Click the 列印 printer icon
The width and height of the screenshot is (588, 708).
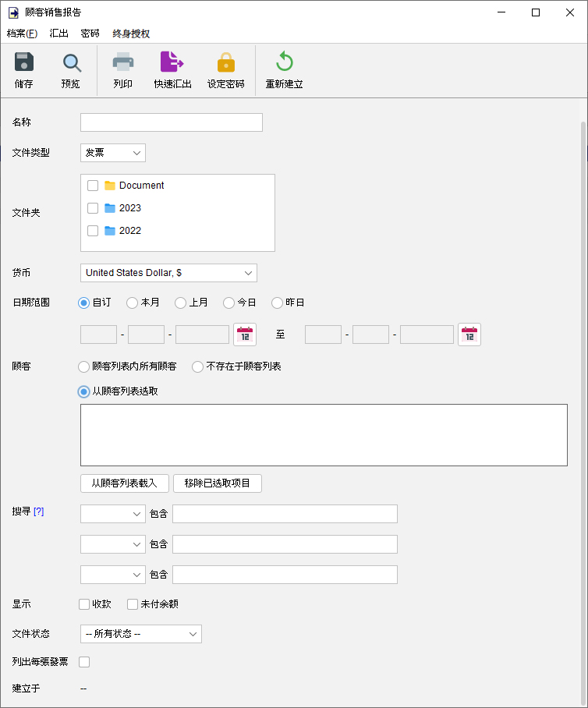tap(123, 62)
